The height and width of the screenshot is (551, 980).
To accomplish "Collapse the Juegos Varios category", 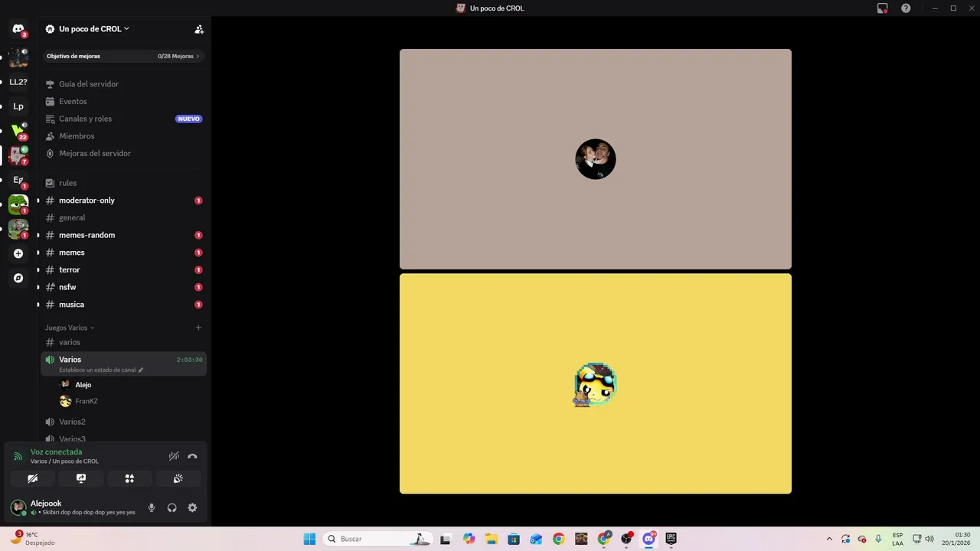I will coord(70,328).
